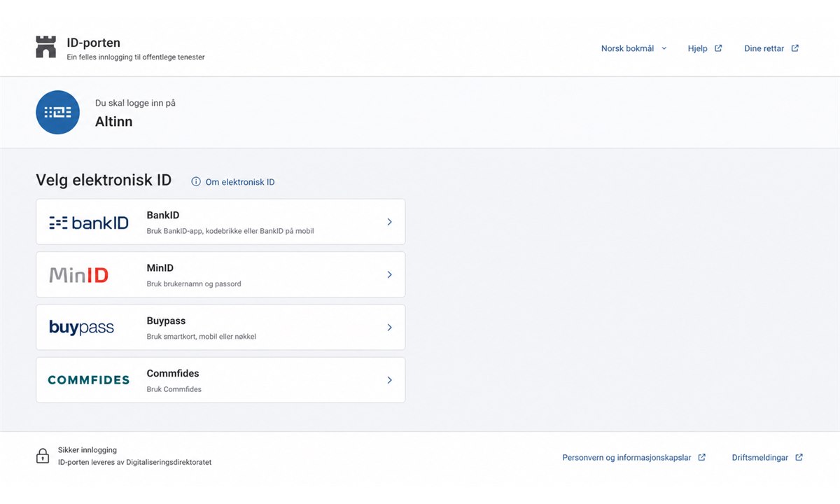Choose the BankID title to log in
Screen dimensions: 840x504
pos(163,216)
